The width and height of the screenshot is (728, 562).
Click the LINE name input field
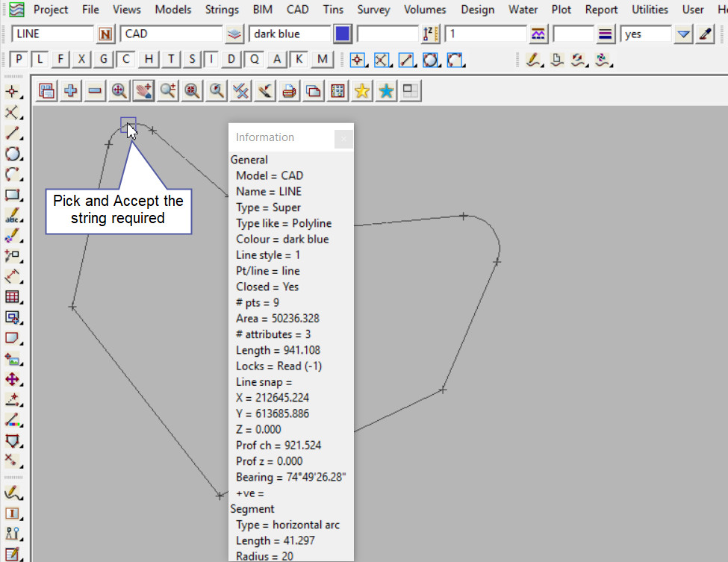click(52, 34)
